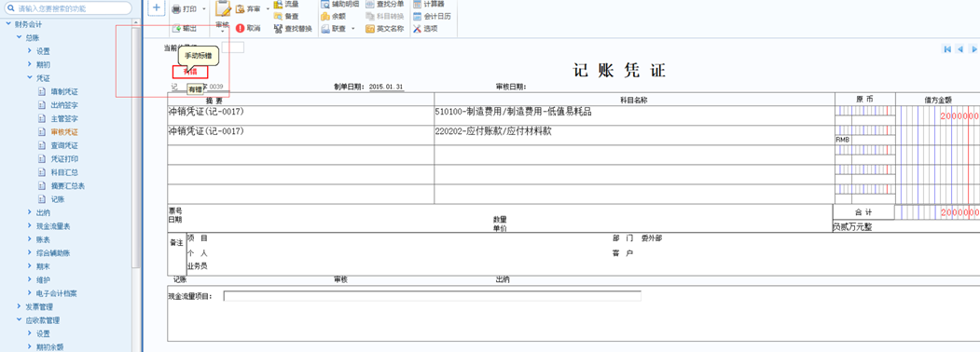Screen dimensions: 980x352
Task: Click the 打印 printer icon
Action: pos(176,9)
